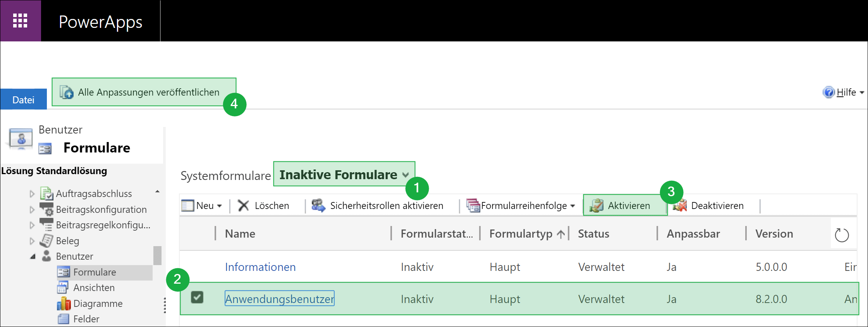Publish all customizations via Alle Anpassungen veröffentlichen
Image resolution: width=868 pixels, height=327 pixels.
(143, 92)
